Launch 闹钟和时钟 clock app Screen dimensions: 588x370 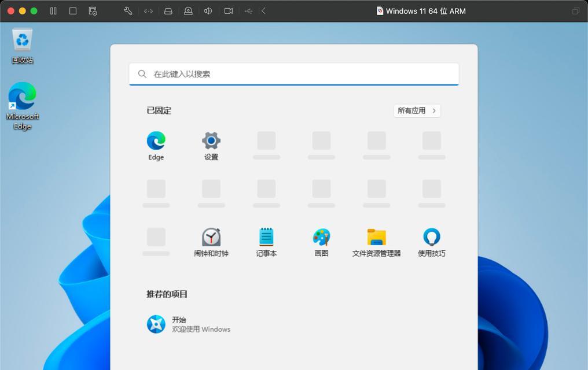[x=211, y=242]
